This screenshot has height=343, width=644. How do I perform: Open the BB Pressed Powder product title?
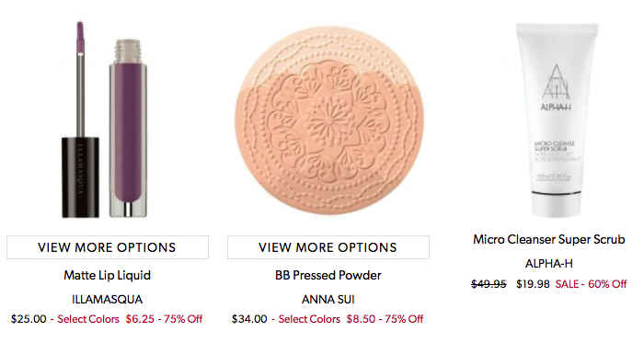328,275
